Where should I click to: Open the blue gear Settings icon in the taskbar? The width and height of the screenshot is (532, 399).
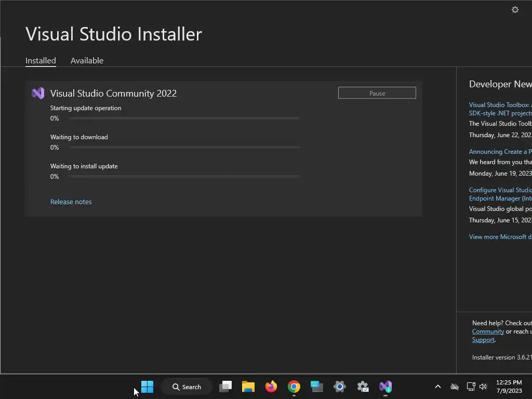coord(339,387)
